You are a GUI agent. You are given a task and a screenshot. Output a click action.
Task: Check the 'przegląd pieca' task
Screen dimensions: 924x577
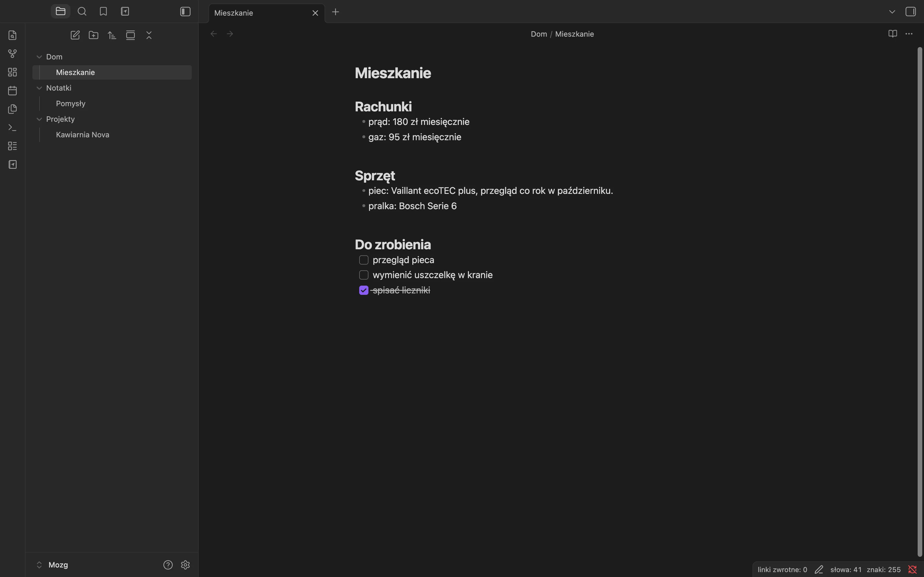364,260
